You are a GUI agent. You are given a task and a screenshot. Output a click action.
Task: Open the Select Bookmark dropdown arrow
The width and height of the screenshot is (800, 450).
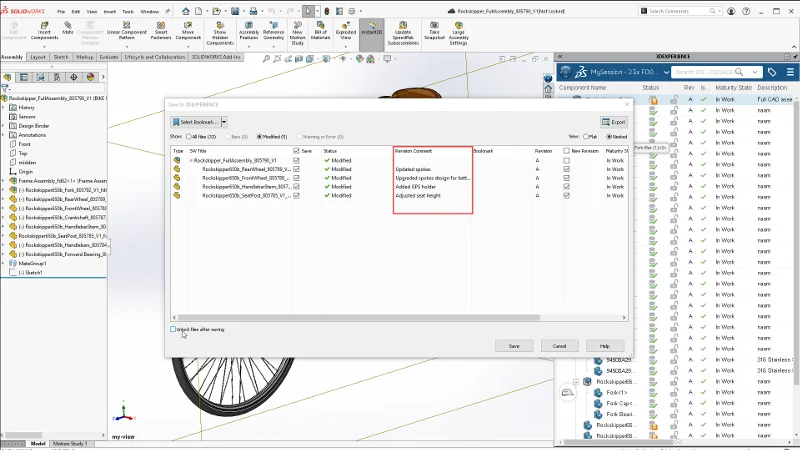click(225, 121)
